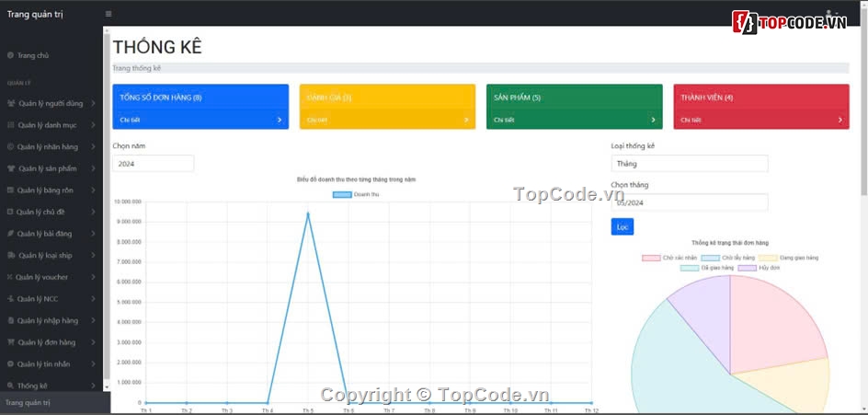This screenshot has height=415, width=868.
Task: Toggle the Hủy đơn legend swatch
Action: [x=748, y=268]
